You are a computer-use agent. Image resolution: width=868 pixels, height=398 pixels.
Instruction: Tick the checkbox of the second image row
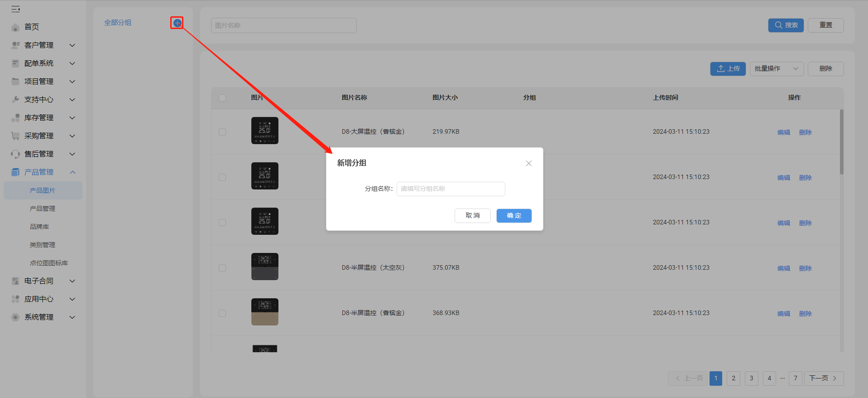(222, 177)
